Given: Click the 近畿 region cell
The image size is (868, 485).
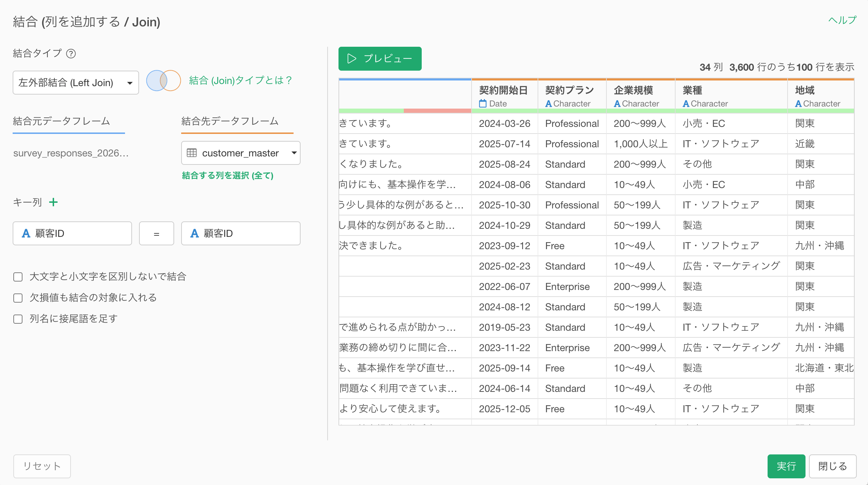Looking at the screenshot, I should [821, 144].
